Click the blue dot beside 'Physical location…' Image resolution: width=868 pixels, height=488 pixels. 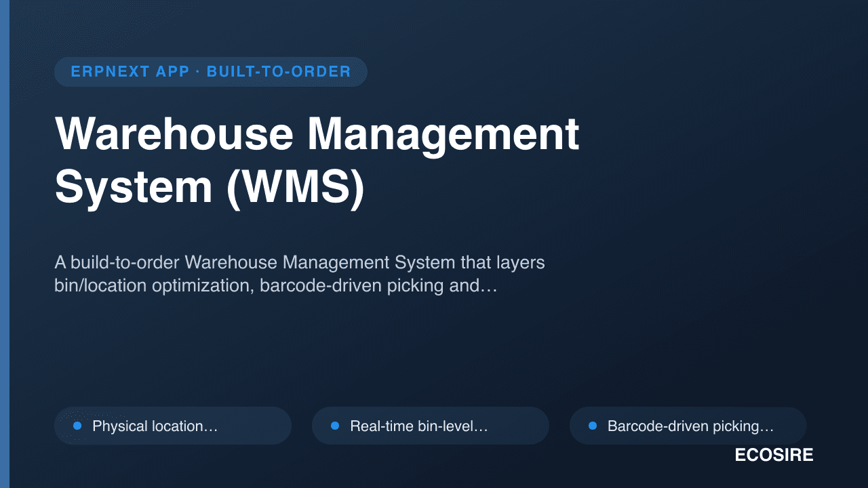(x=77, y=426)
